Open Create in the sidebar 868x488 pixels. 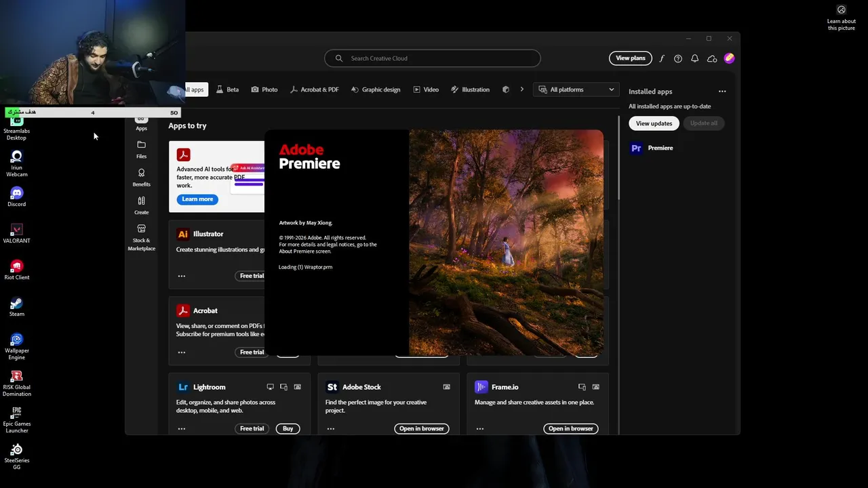pyautogui.click(x=141, y=205)
